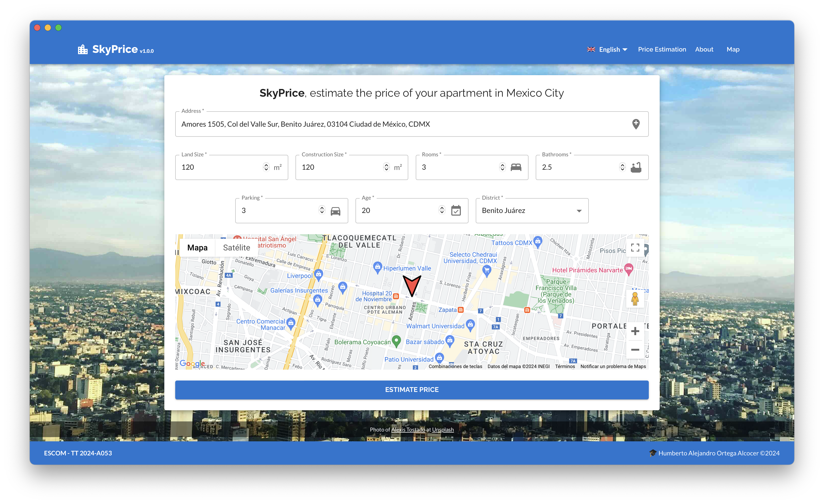Click the Mapa map view toggle
The image size is (824, 504).
click(x=197, y=247)
